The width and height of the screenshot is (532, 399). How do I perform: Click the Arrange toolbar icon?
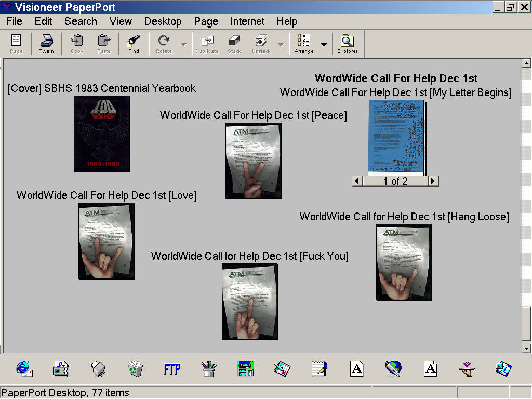pos(304,44)
